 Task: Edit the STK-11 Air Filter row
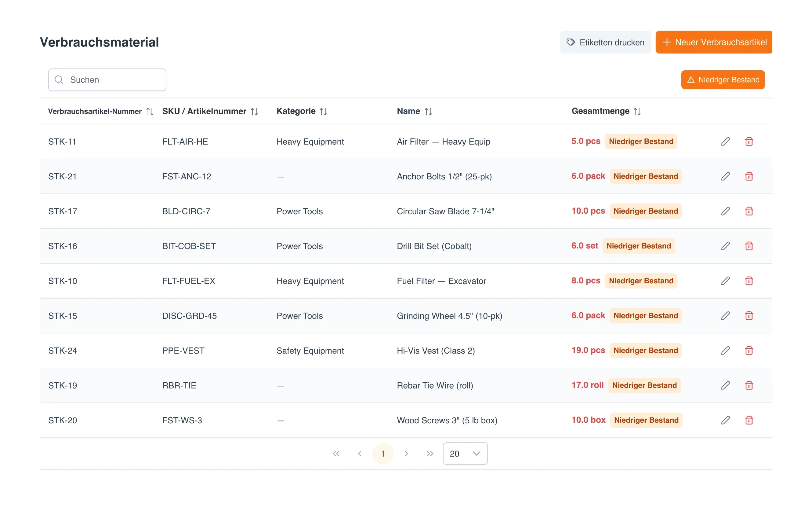click(x=725, y=142)
